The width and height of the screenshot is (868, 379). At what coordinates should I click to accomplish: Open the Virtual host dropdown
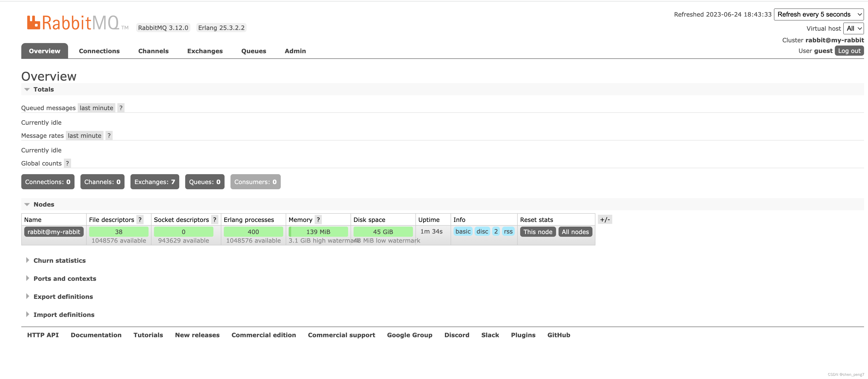pyautogui.click(x=853, y=29)
